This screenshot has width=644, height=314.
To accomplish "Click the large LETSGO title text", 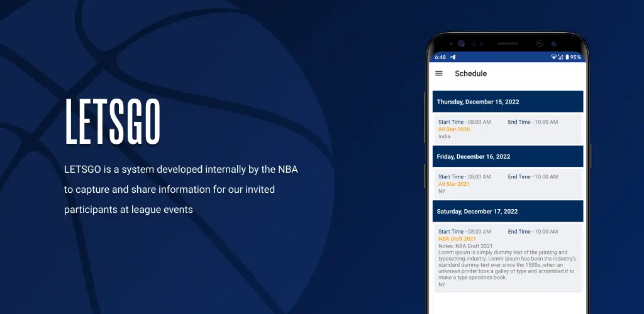I will (113, 122).
